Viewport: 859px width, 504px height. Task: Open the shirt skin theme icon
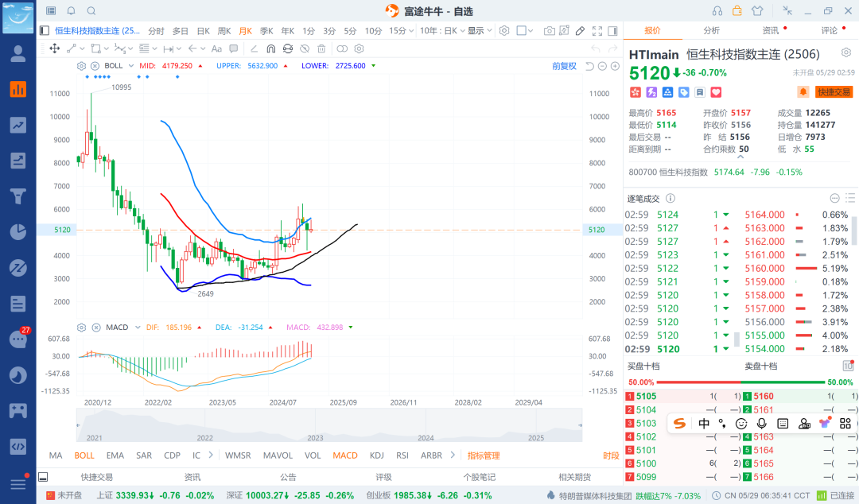757,11
